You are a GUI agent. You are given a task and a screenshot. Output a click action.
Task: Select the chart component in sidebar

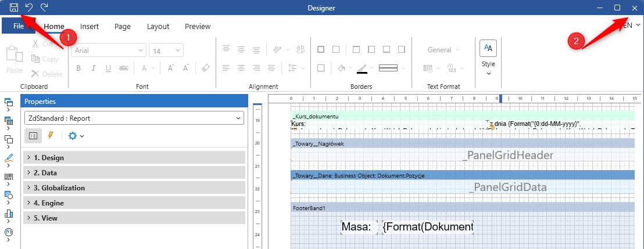(9, 213)
